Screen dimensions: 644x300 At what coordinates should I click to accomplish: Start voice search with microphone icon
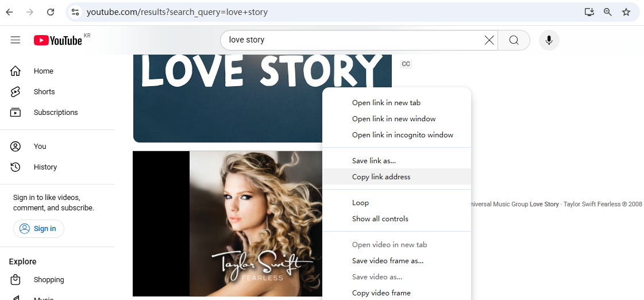[549, 40]
